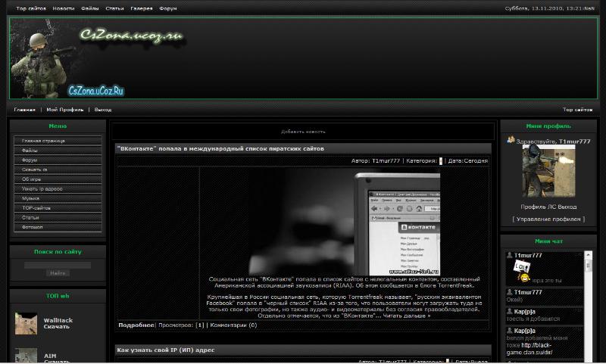Click Выход link below the banner
Image resolution: width=606 pixels, height=364 pixels.
103,110
